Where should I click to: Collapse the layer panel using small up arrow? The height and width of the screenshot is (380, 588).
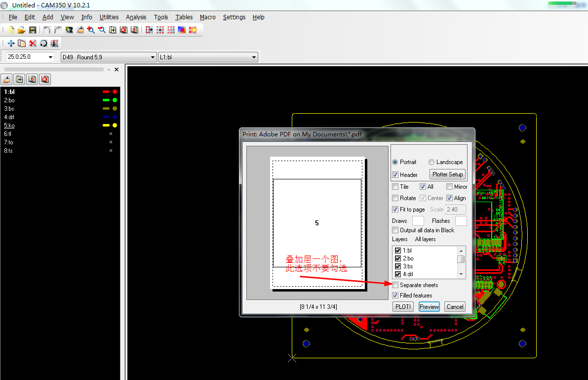point(109,70)
